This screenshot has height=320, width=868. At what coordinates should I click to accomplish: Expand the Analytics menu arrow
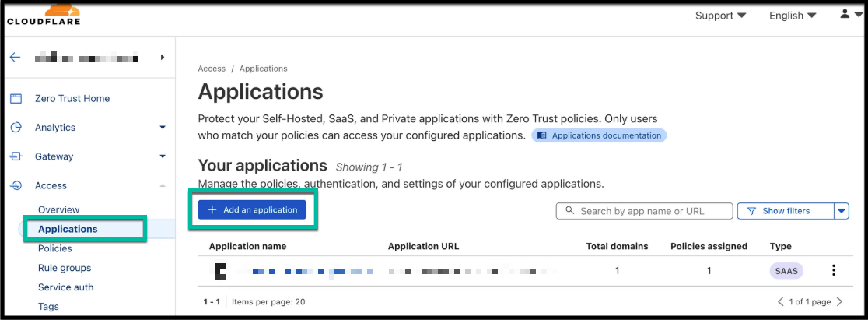(x=163, y=128)
